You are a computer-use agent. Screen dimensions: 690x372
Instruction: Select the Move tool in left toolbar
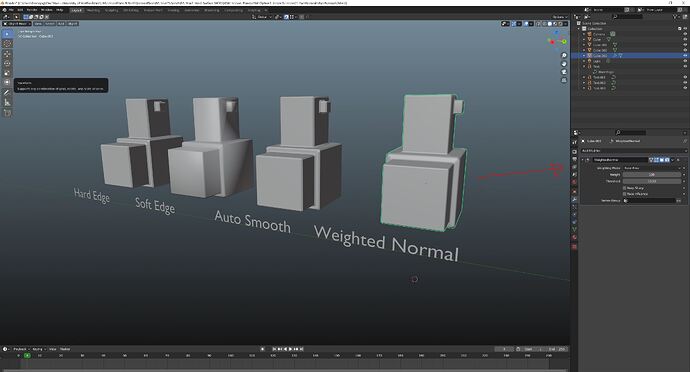click(7, 54)
